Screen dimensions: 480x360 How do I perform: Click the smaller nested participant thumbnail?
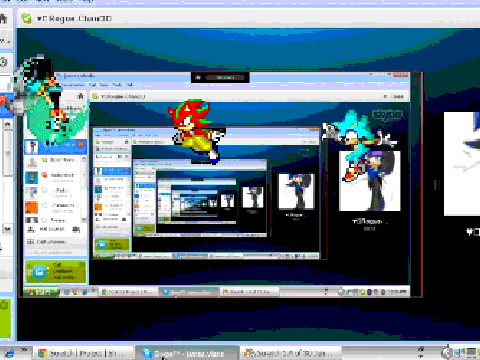[x=296, y=191]
